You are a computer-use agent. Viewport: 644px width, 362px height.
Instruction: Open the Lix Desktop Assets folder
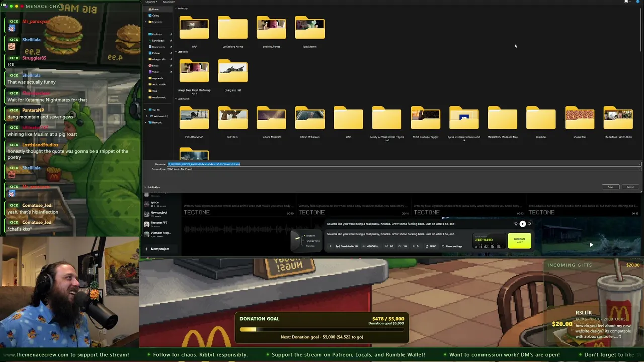[232, 32]
